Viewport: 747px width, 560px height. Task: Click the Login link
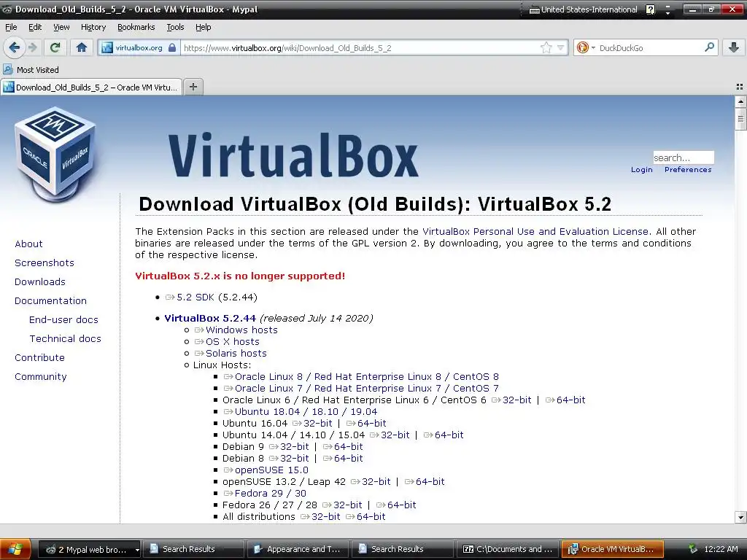(642, 169)
